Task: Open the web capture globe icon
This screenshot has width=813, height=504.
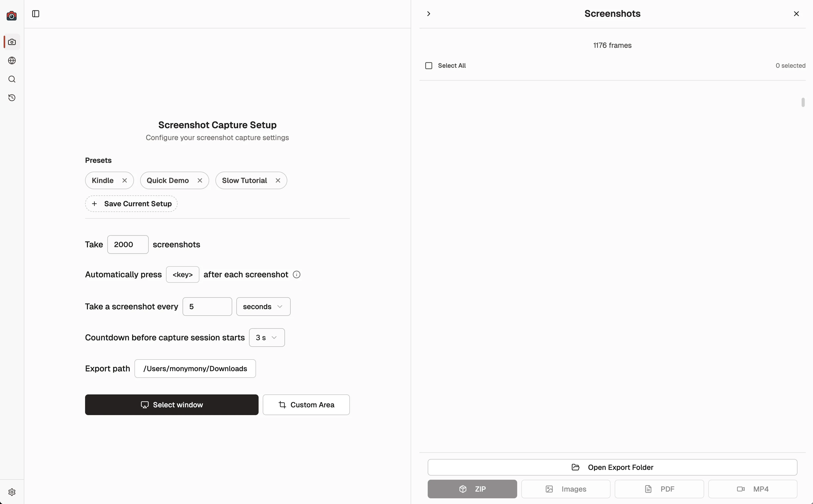Action: tap(12, 60)
